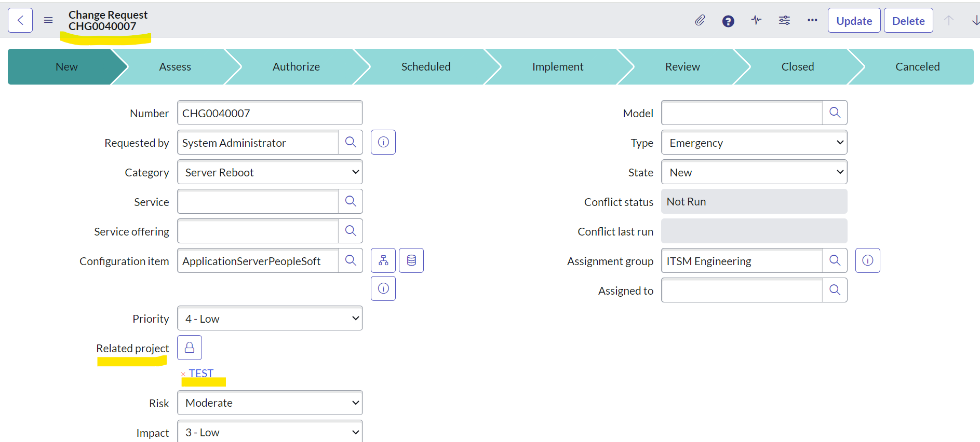This screenshot has height=442, width=980.
Task: Expand the Category dropdown
Action: click(x=270, y=172)
